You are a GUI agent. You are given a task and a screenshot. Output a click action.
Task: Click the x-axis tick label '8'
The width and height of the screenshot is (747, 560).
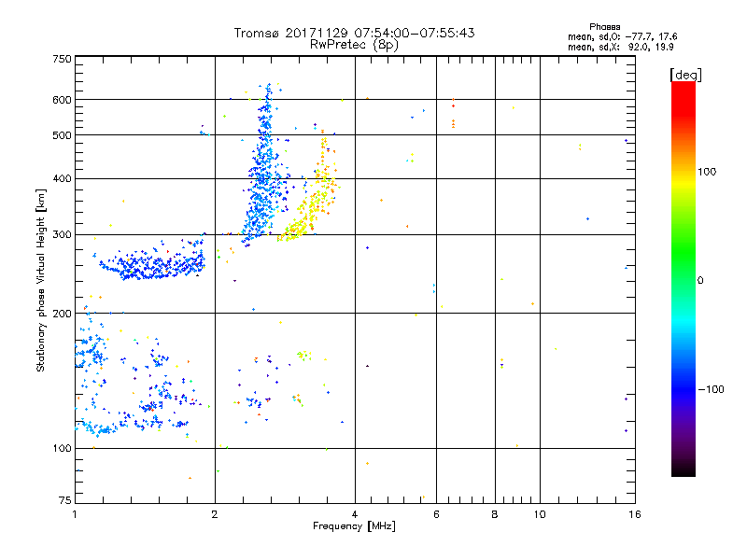click(495, 514)
